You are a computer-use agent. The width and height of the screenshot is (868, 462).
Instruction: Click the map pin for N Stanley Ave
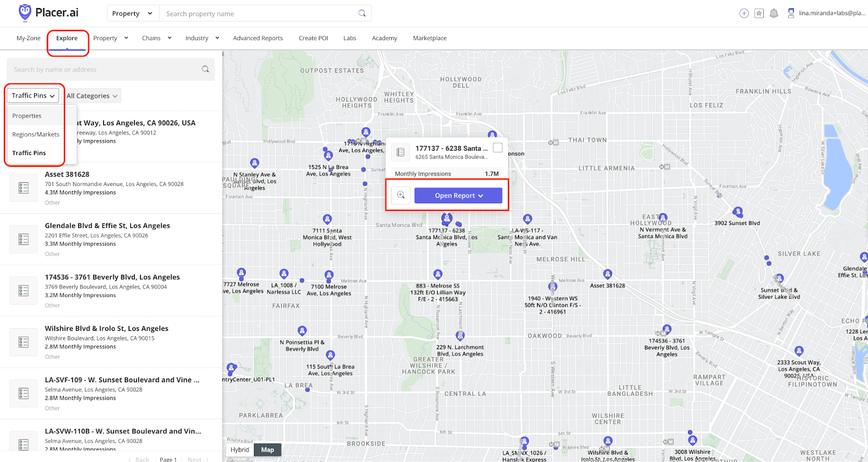[x=254, y=163]
